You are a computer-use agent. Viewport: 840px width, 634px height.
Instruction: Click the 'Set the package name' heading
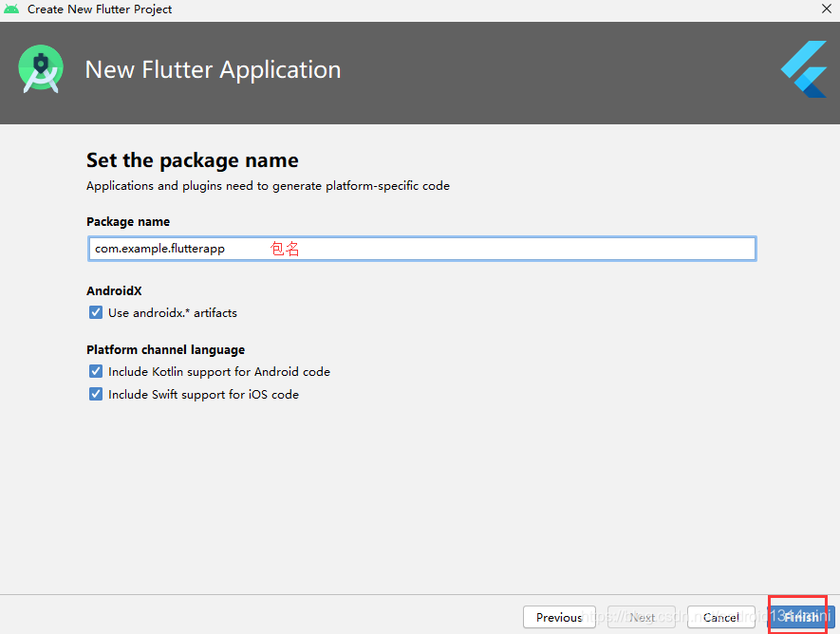click(193, 160)
